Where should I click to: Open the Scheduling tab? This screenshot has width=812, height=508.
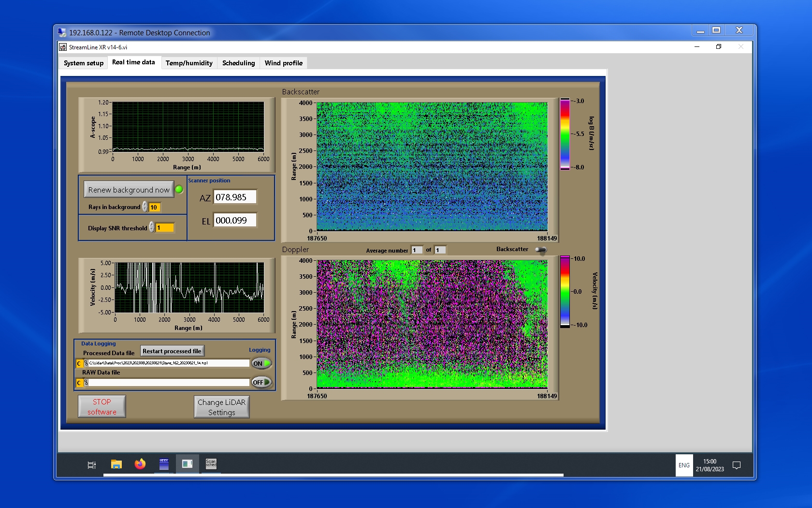(x=238, y=63)
